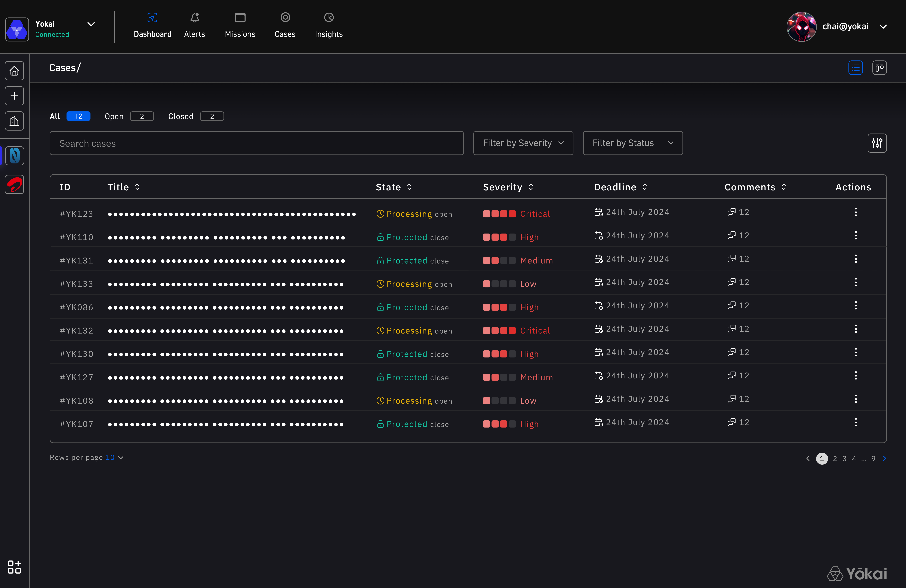
Task: Select the blue N workspace icon
Action: coord(15,156)
